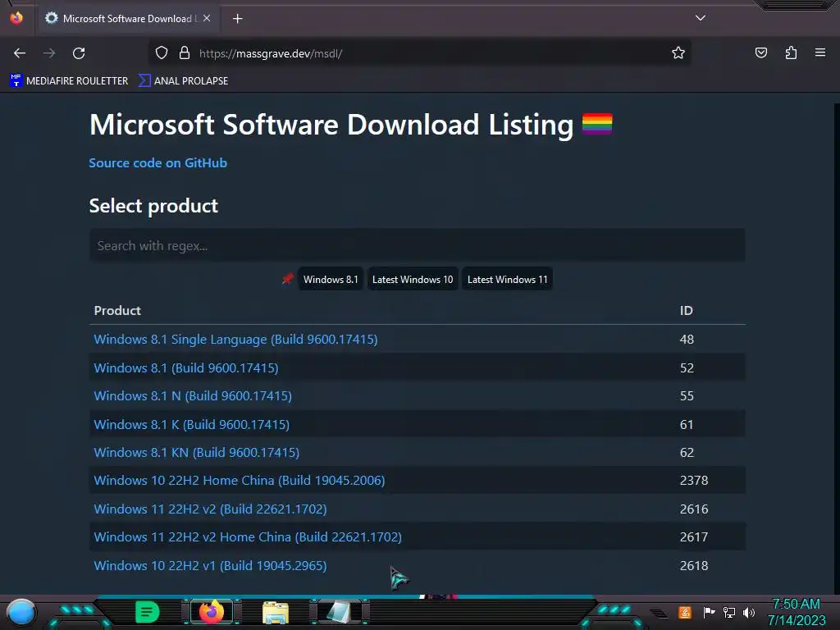This screenshot has height=630, width=840.
Task: Open Windows 10 22H2 v1 link
Action: tap(210, 566)
